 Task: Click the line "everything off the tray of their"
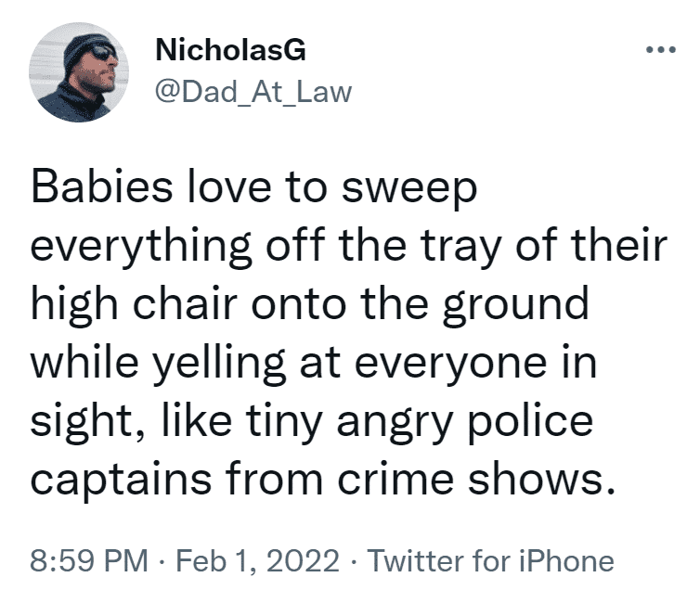349,248
